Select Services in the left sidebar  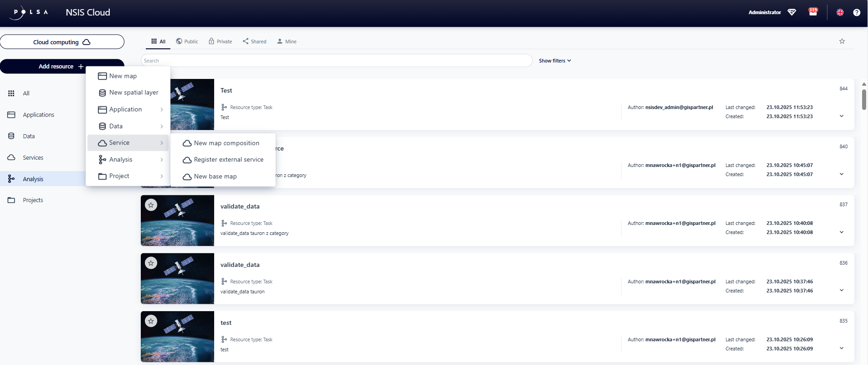[x=33, y=158]
